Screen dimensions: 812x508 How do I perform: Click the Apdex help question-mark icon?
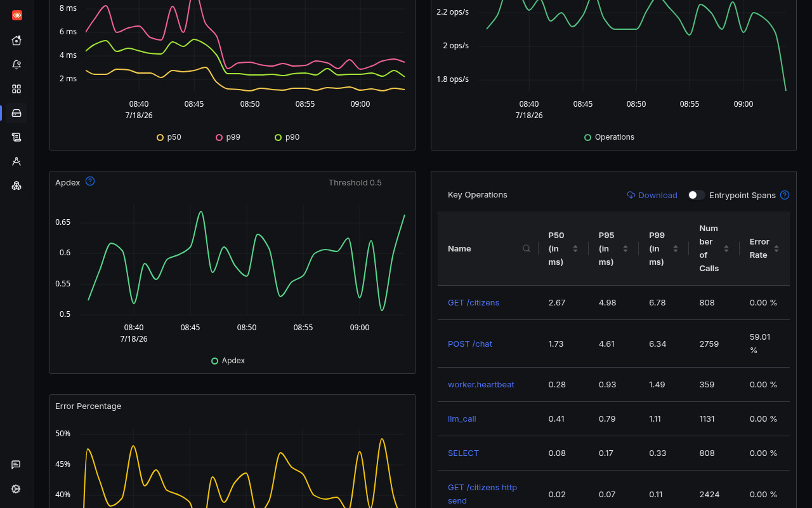click(x=90, y=181)
